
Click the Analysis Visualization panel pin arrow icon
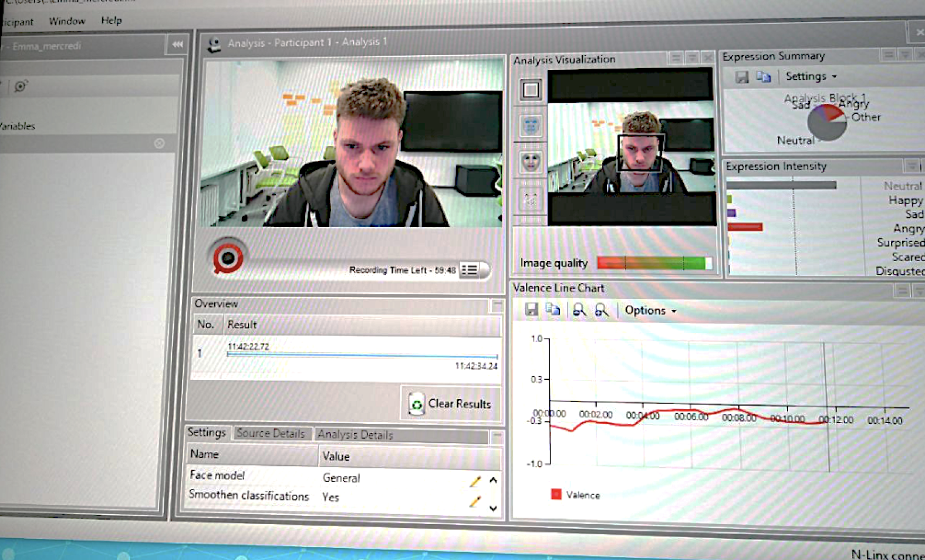pos(693,58)
